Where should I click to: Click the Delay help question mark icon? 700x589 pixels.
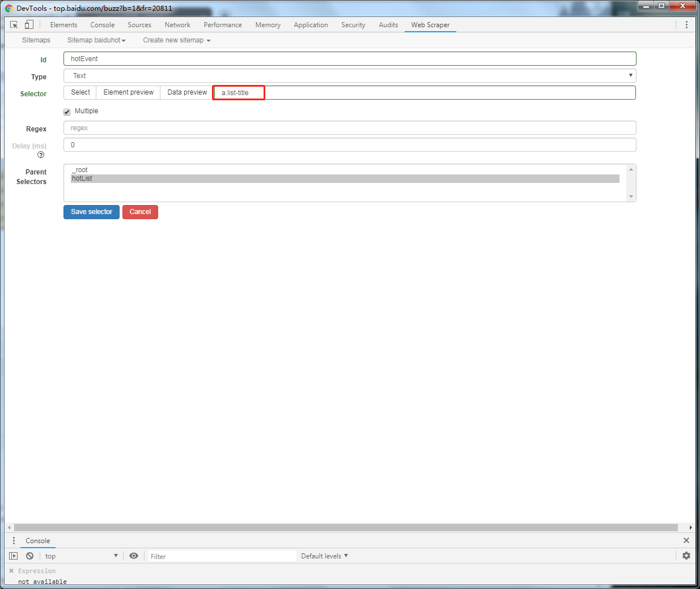(41, 155)
